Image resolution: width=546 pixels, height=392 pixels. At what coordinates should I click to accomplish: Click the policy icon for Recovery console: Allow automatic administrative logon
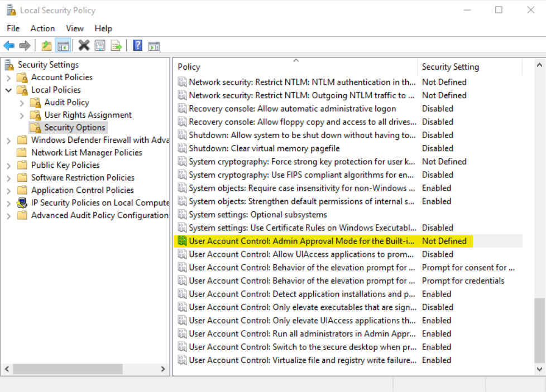182,109
